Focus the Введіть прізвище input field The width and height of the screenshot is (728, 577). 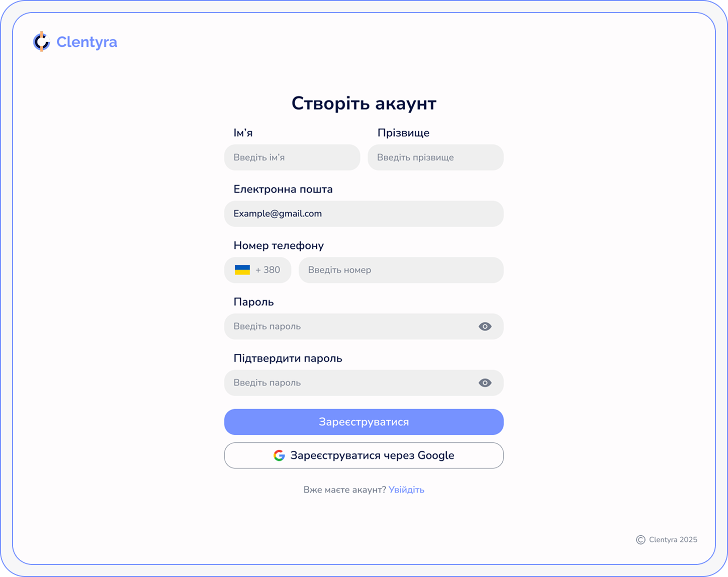tap(435, 157)
